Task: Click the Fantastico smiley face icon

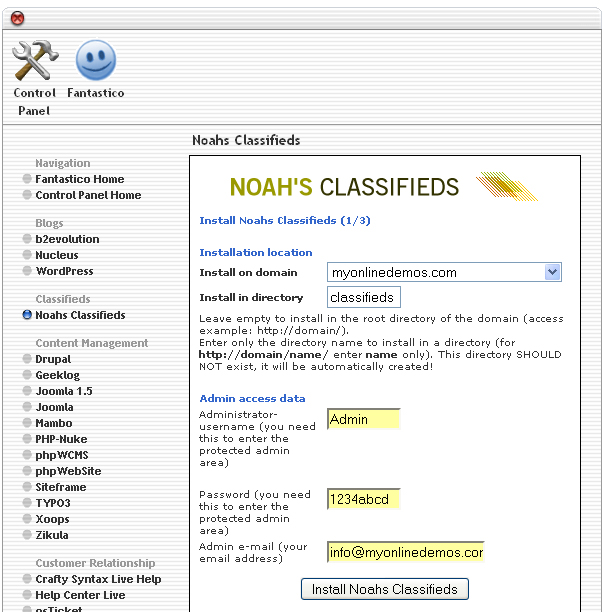Action: point(96,60)
